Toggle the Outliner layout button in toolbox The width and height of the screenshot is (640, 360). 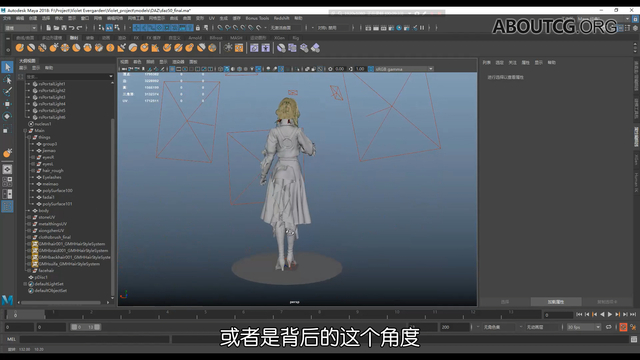7,207
